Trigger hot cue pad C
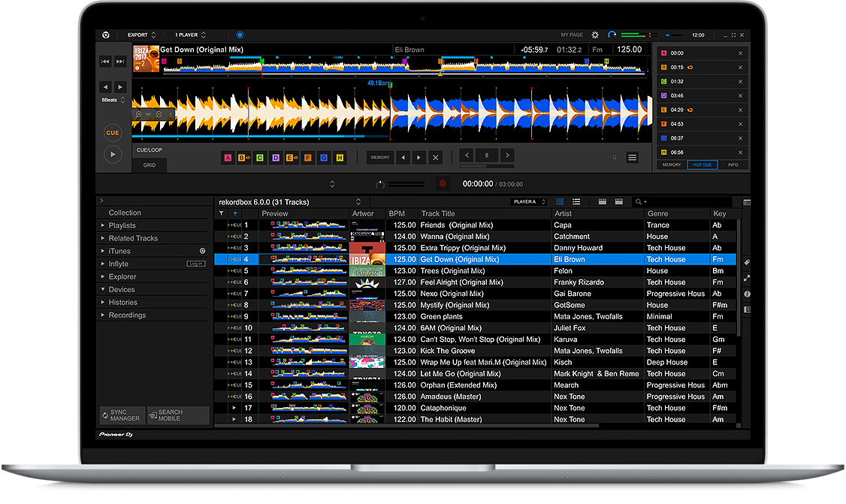Image resolution: width=846 pixels, height=504 pixels. pyautogui.click(x=259, y=158)
